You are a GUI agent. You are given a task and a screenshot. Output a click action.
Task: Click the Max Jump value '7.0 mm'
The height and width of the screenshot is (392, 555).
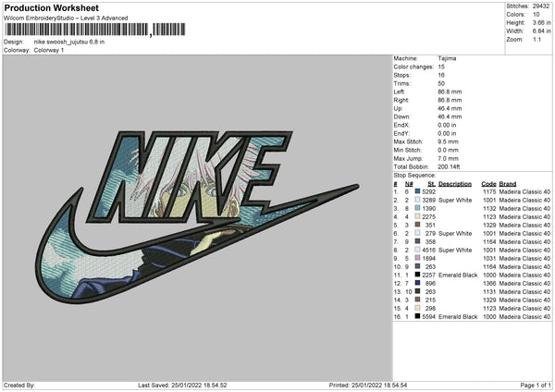(x=448, y=158)
